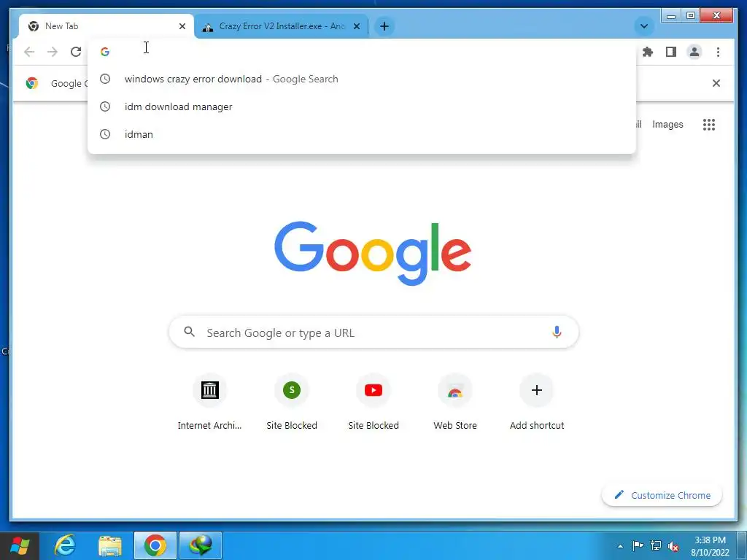Switch to the New Tab tab

(107, 26)
